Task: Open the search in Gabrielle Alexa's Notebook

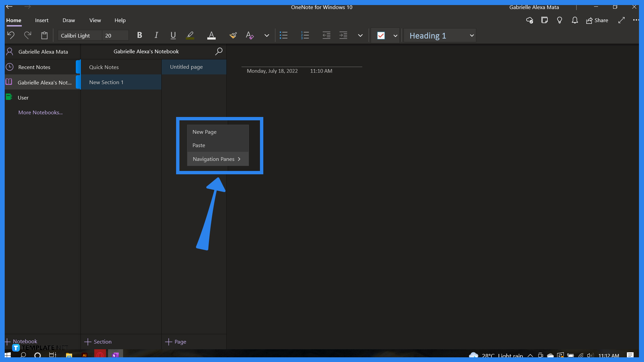Action: 218,51
